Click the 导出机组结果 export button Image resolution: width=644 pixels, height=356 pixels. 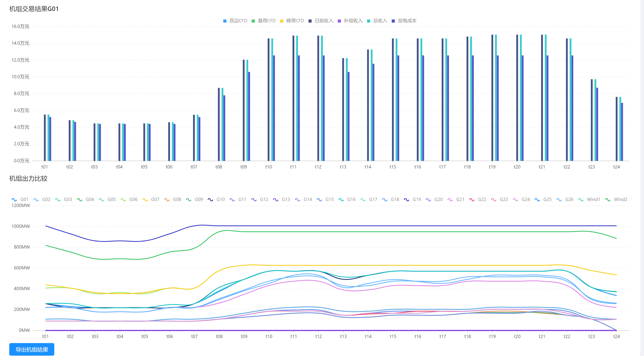tap(32, 349)
